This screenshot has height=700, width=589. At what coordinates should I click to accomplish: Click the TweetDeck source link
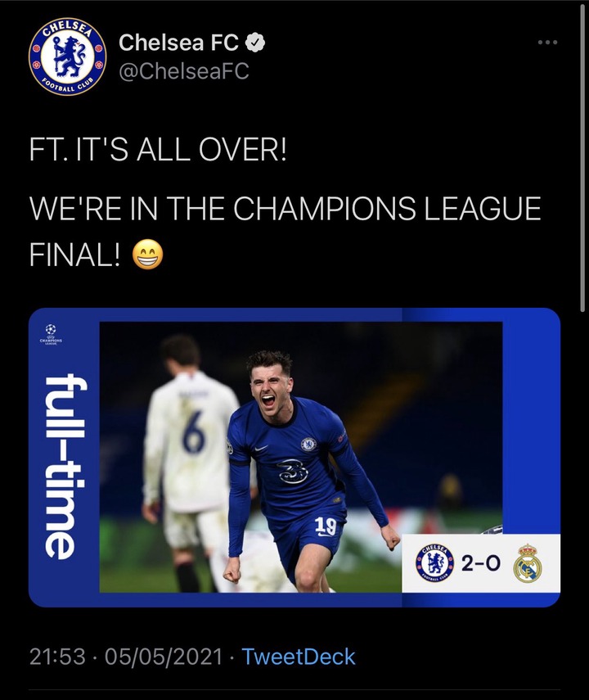tap(298, 657)
